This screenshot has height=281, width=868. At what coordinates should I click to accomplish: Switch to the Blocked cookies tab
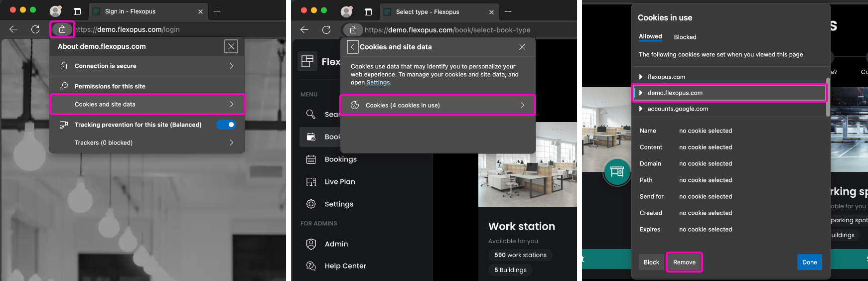pos(685,37)
